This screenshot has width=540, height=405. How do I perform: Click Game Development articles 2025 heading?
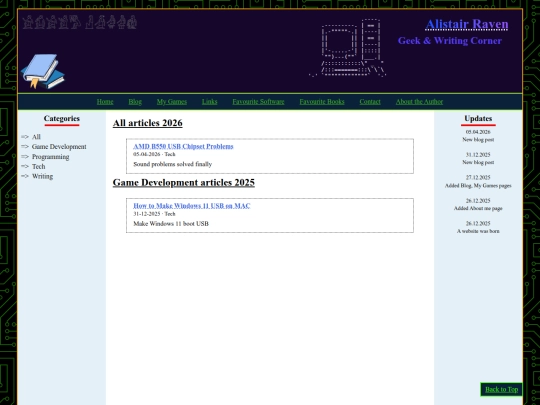[184, 183]
